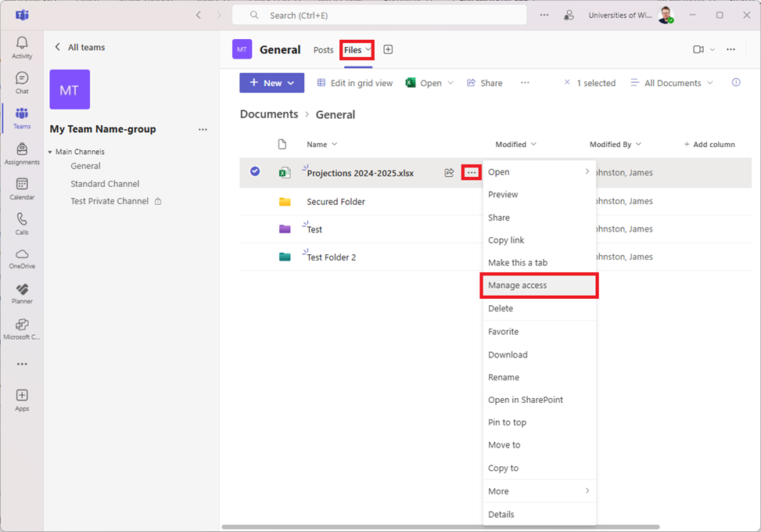Open the Activity feed in sidebar
The width and height of the screenshot is (761, 532).
(x=22, y=47)
